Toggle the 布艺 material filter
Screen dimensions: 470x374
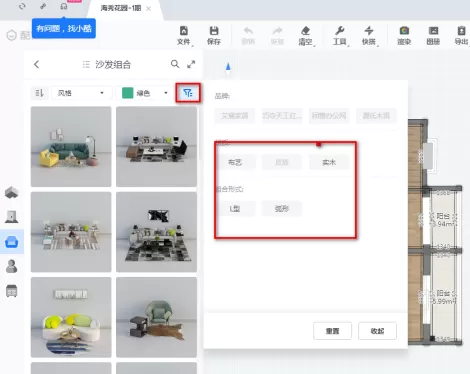click(x=235, y=162)
